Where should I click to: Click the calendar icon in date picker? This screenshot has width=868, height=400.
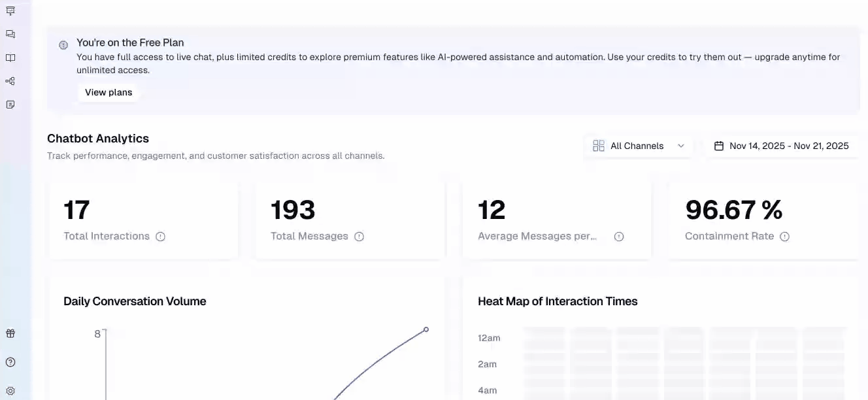point(719,146)
